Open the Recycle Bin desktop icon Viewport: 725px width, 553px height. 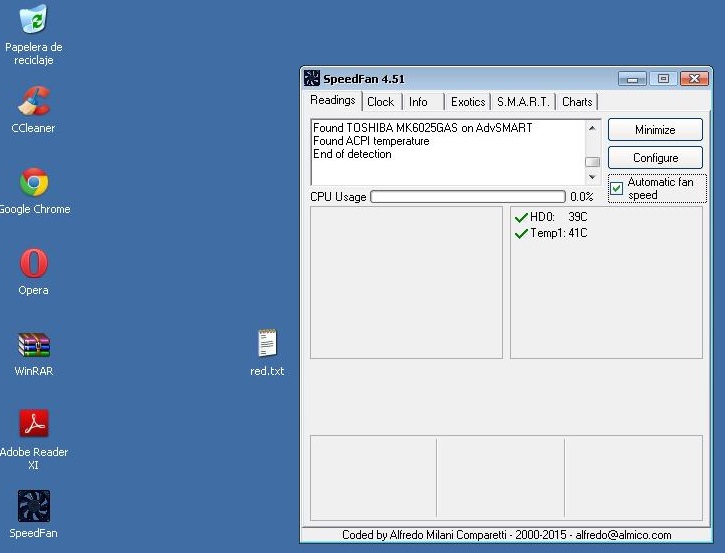tap(34, 21)
